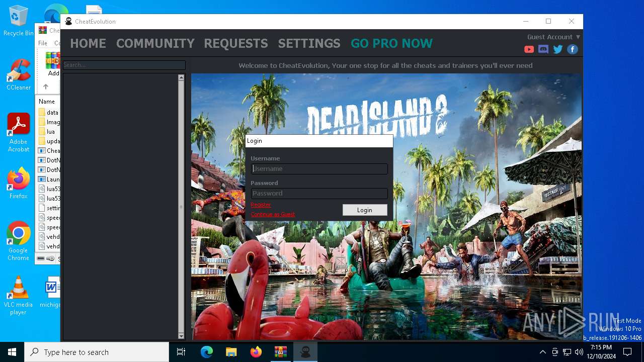Screen dimensions: 644x362
Task: Focus the Password input field
Action: click(x=319, y=194)
